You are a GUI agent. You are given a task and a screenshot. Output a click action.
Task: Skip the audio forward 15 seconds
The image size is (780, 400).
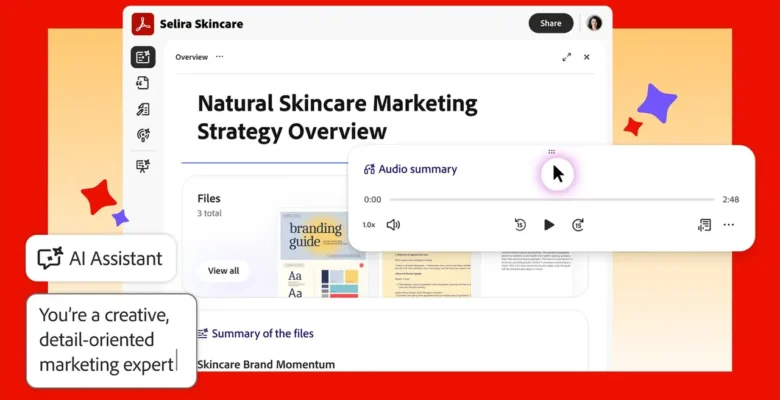point(578,225)
